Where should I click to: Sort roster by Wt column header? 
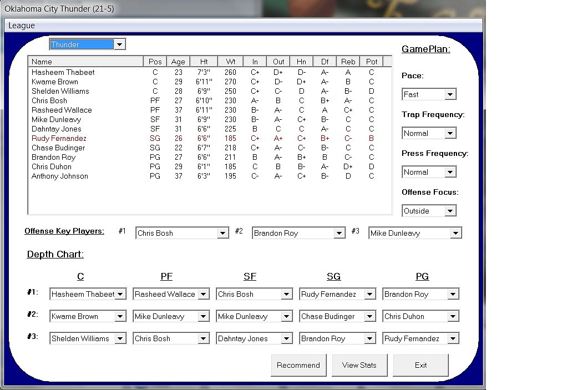(x=230, y=62)
